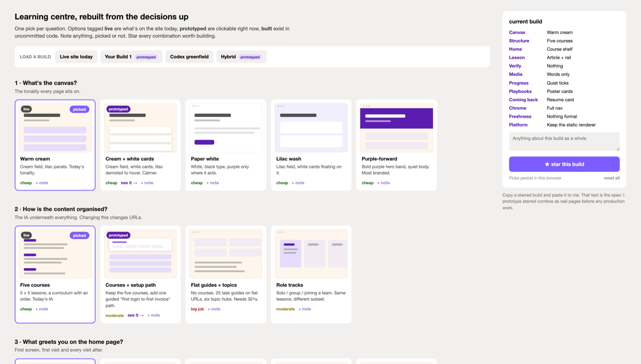Load the Hybrid prototyped build
641x364 pixels.
(241, 57)
